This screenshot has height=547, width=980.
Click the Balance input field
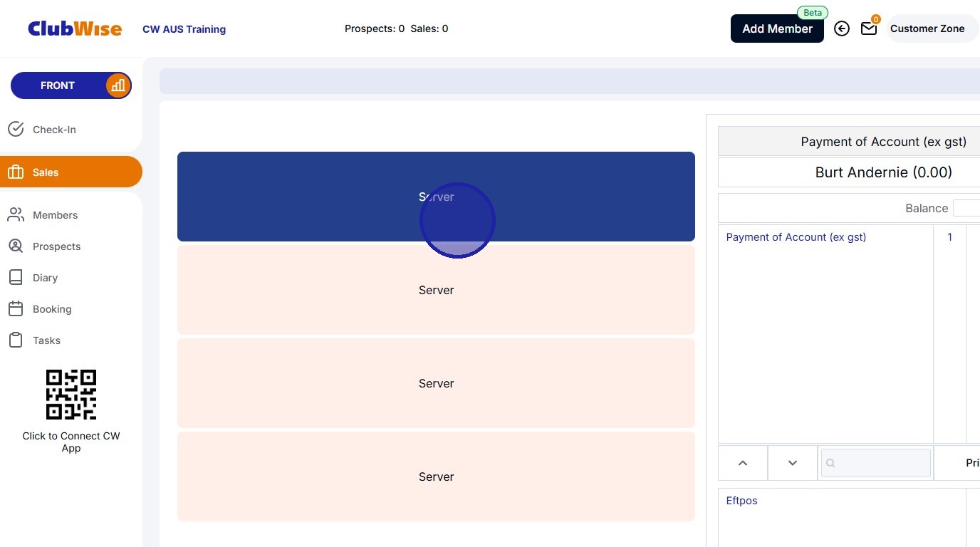pos(966,208)
